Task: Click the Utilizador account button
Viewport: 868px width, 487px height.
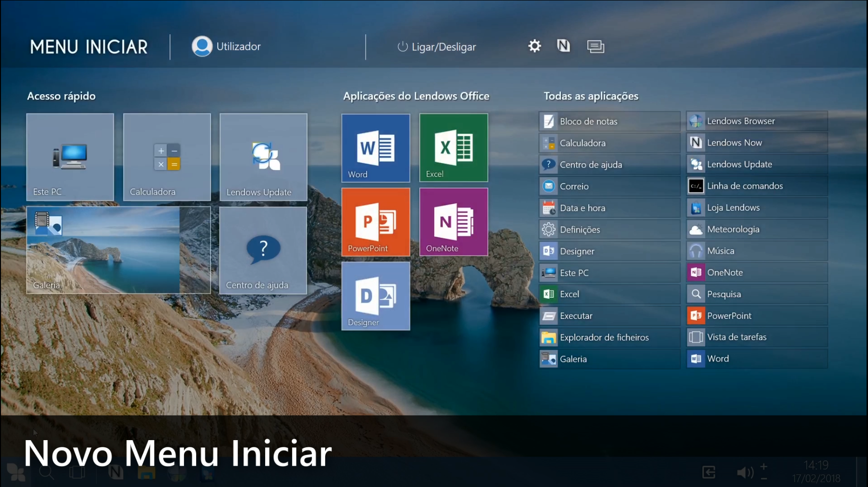Action: click(x=227, y=46)
